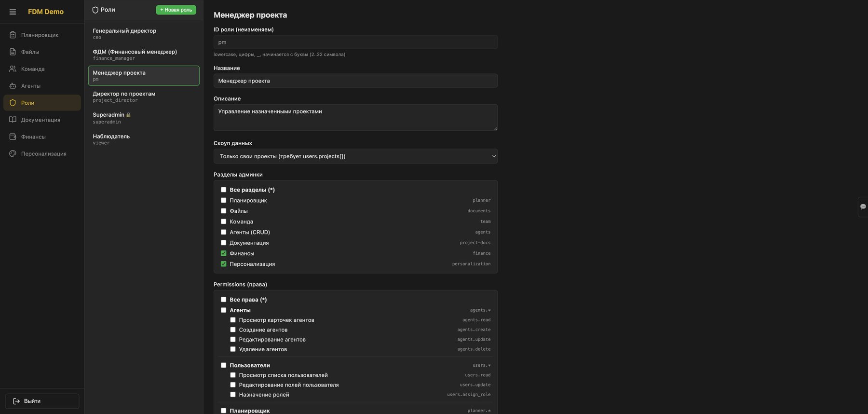Click the Personalization palette icon in sidebar
Screen dimensions: 868x414
pyautogui.click(x=13, y=153)
